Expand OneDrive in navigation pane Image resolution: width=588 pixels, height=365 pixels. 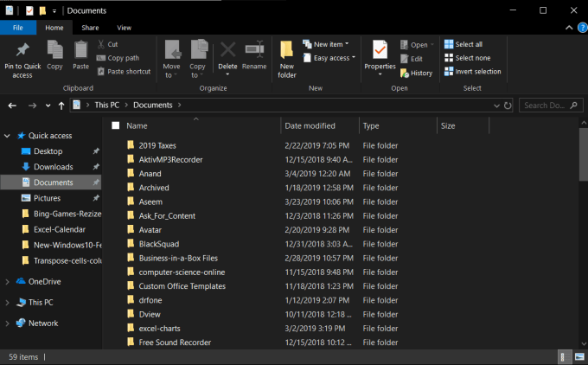(7, 282)
